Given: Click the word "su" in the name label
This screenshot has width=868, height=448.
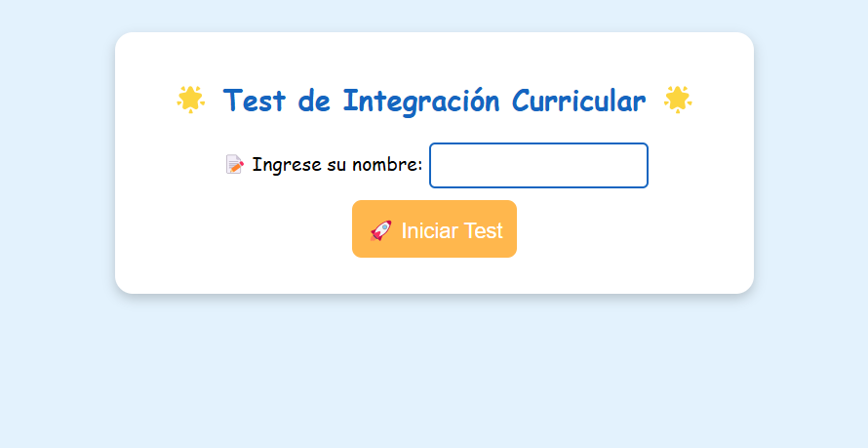Looking at the screenshot, I should click(x=336, y=165).
